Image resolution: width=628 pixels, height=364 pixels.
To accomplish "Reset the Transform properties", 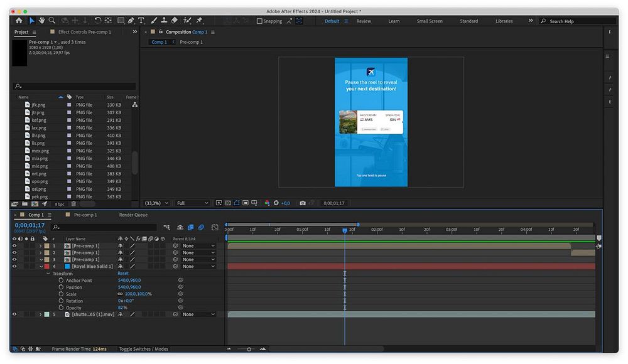I will pos(123,274).
